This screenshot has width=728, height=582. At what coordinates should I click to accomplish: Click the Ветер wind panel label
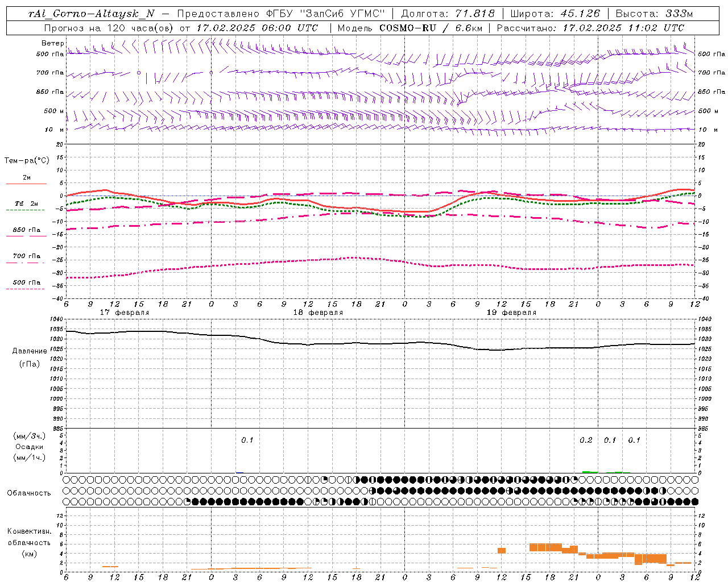pyautogui.click(x=52, y=43)
